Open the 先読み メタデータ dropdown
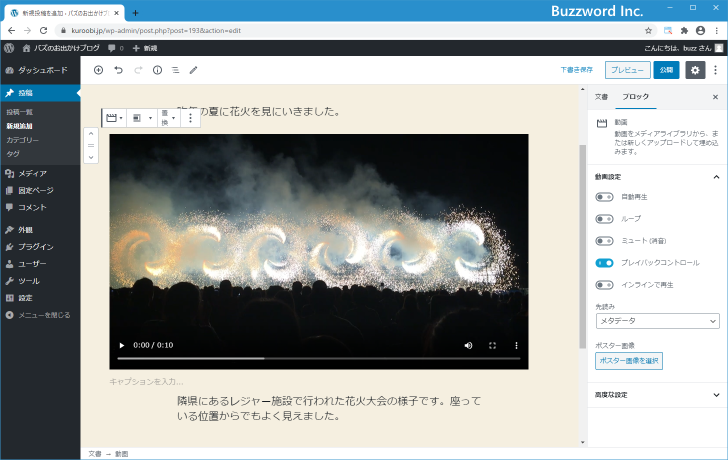The height and width of the screenshot is (460, 728). coord(657,321)
